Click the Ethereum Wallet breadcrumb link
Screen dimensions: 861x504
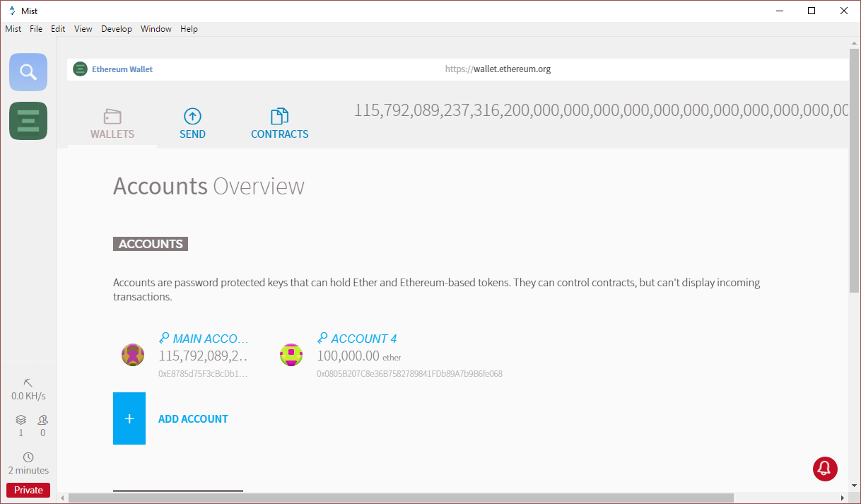click(x=122, y=69)
